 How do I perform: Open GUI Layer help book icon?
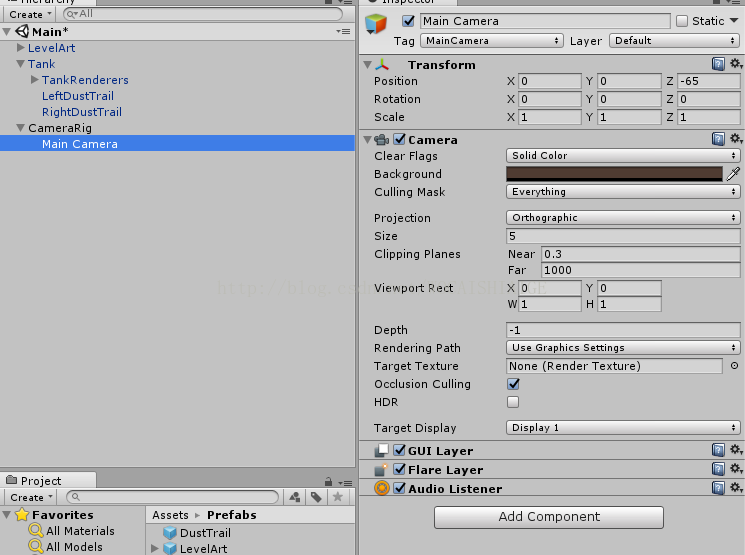[718, 450]
